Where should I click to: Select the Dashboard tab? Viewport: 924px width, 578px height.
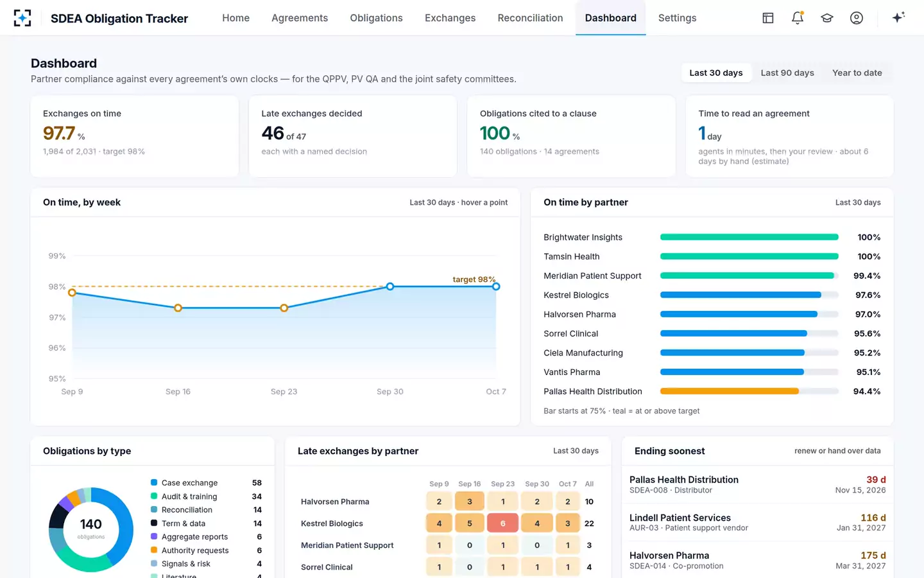pyautogui.click(x=610, y=18)
